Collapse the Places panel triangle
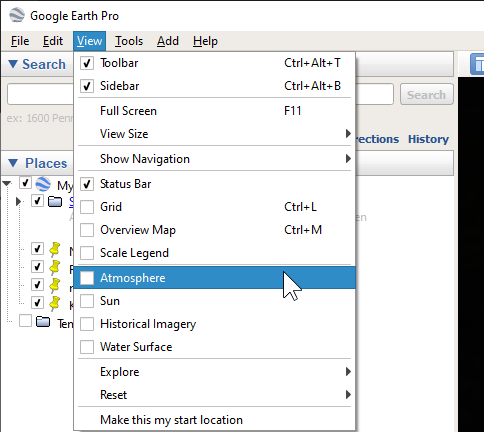The width and height of the screenshot is (484, 432). click(13, 163)
